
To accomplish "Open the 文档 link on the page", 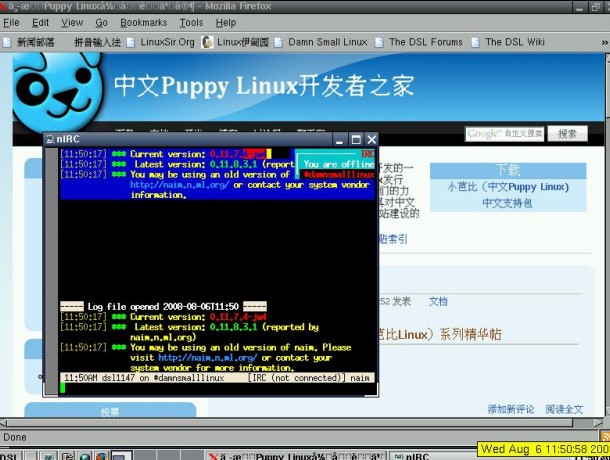I will click(x=438, y=301).
